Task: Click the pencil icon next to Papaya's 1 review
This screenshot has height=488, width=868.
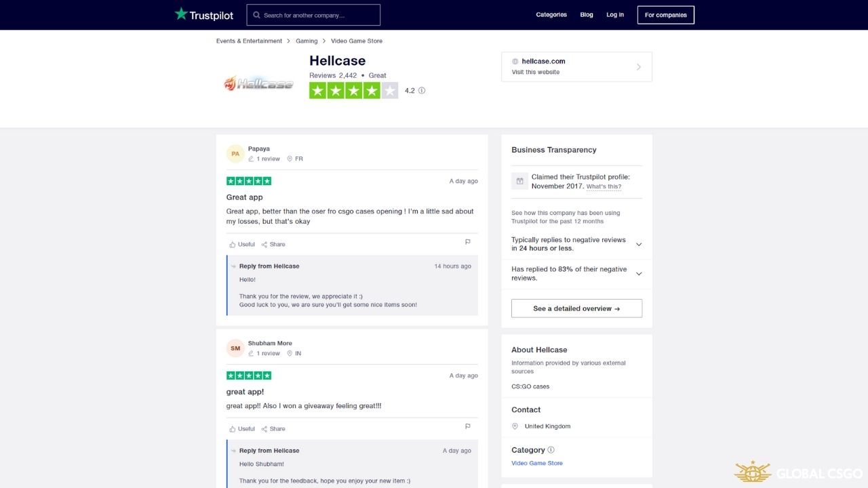Action: (252, 159)
